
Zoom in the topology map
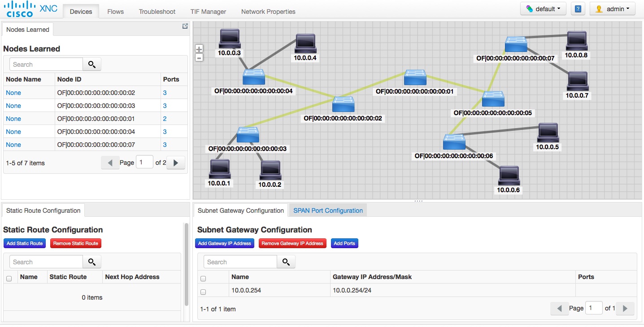click(199, 49)
